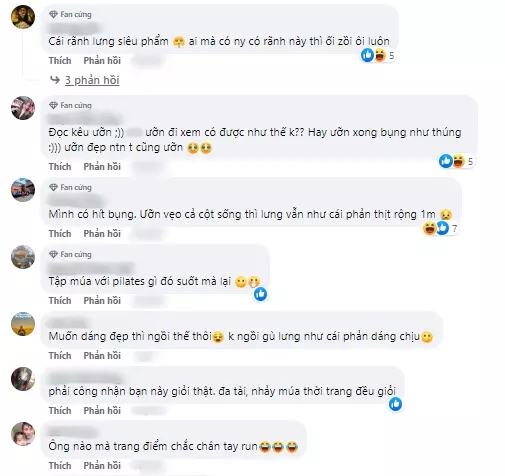Click the like reaction on the 'phải công nhận' comment
This screenshot has width=505, height=476.
click(x=395, y=404)
